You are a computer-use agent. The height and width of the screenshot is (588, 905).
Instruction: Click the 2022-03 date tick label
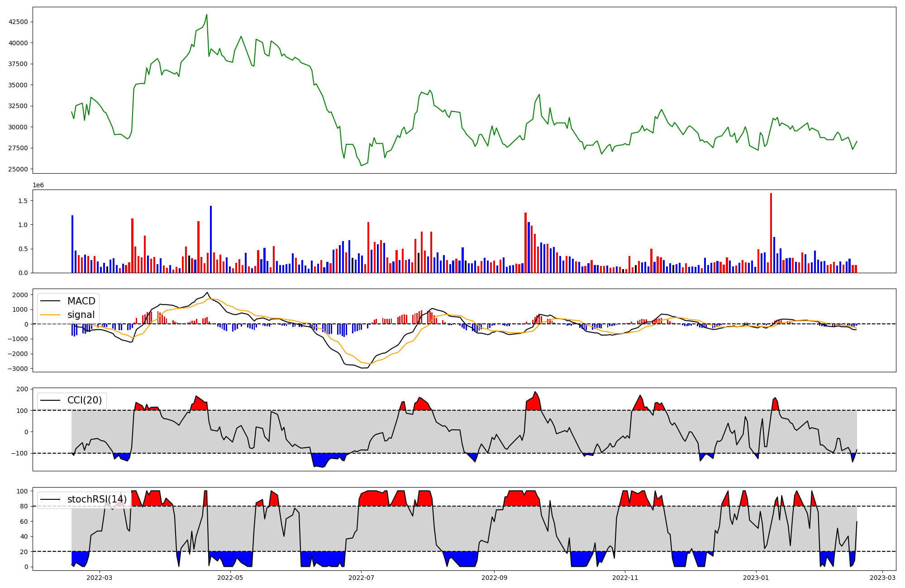(x=99, y=578)
